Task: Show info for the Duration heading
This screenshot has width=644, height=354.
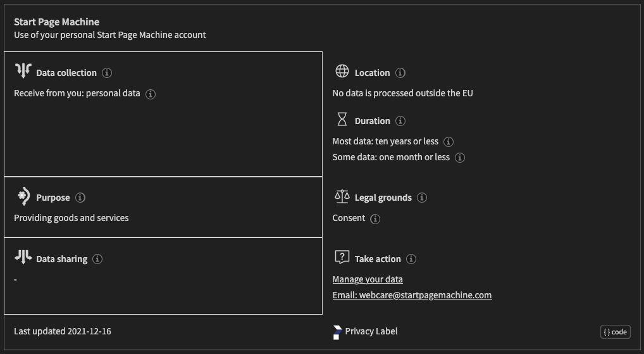Action: coord(400,121)
